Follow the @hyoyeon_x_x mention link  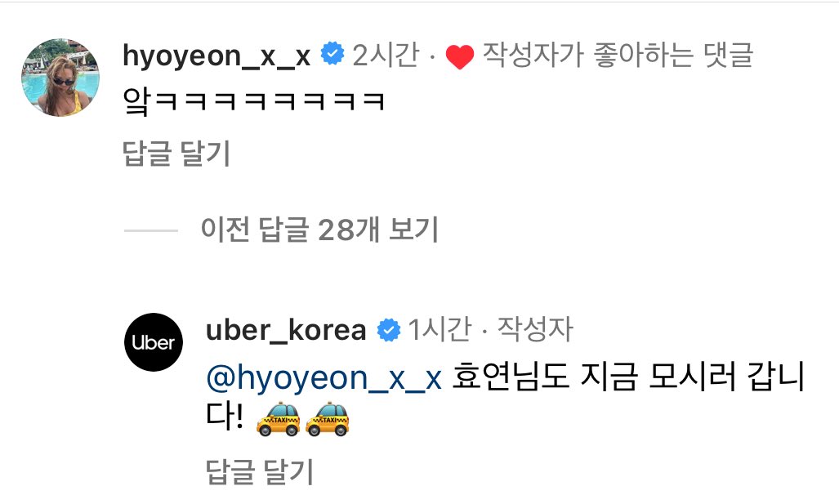pyautogui.click(x=324, y=377)
